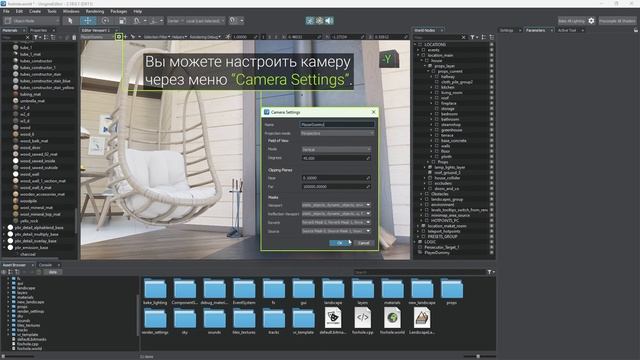Image resolution: width=640 pixels, height=360 pixels.
Task: Click the Bake All Lighting button
Action: tap(571, 21)
